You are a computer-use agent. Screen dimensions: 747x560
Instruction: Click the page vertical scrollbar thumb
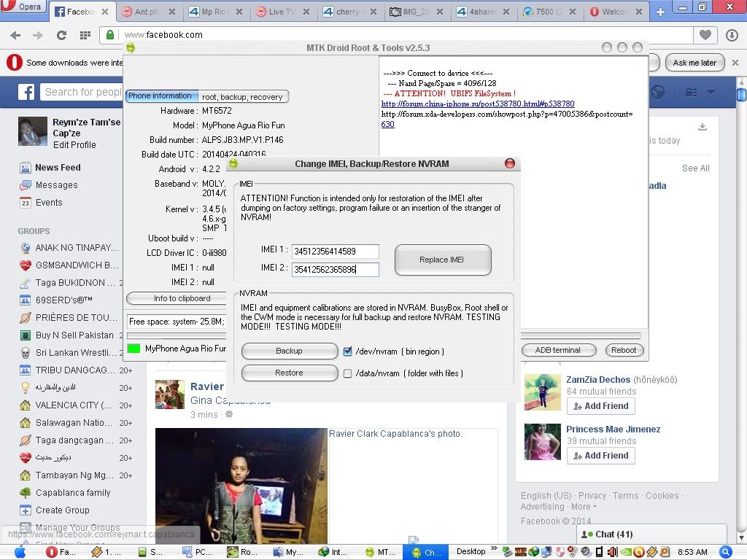(x=741, y=95)
